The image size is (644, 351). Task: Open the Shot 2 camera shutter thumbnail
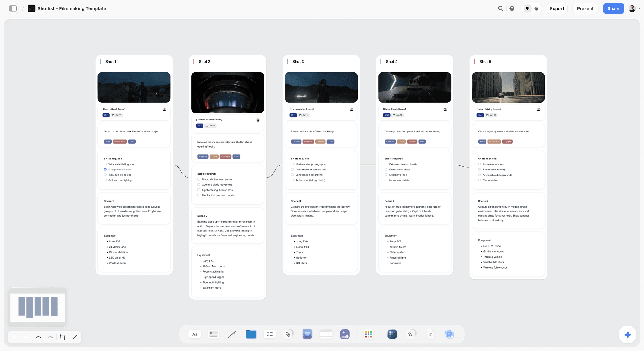coord(228,92)
